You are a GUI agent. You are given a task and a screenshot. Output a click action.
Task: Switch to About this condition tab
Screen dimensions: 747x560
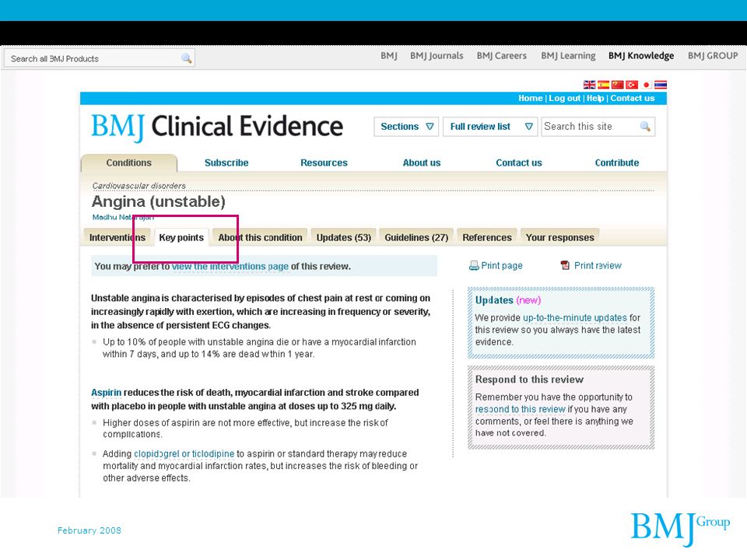[x=260, y=237]
